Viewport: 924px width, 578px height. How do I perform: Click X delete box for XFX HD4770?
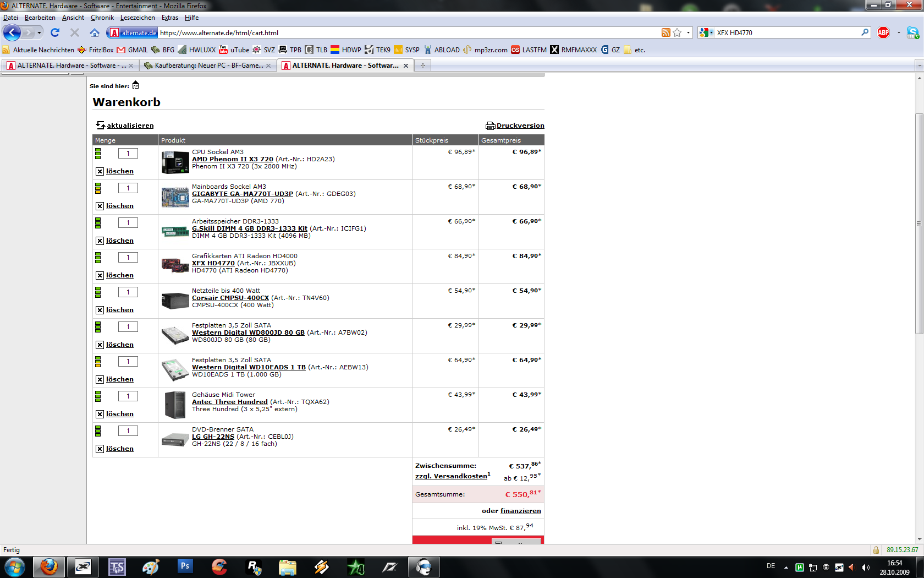100,275
